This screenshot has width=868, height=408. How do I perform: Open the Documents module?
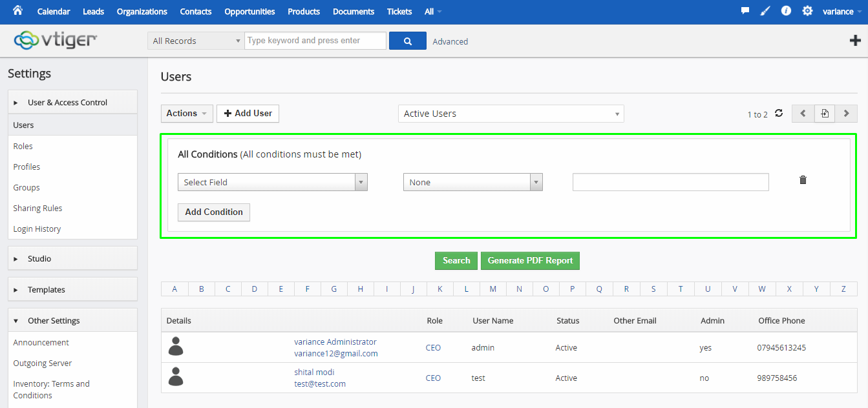354,12
